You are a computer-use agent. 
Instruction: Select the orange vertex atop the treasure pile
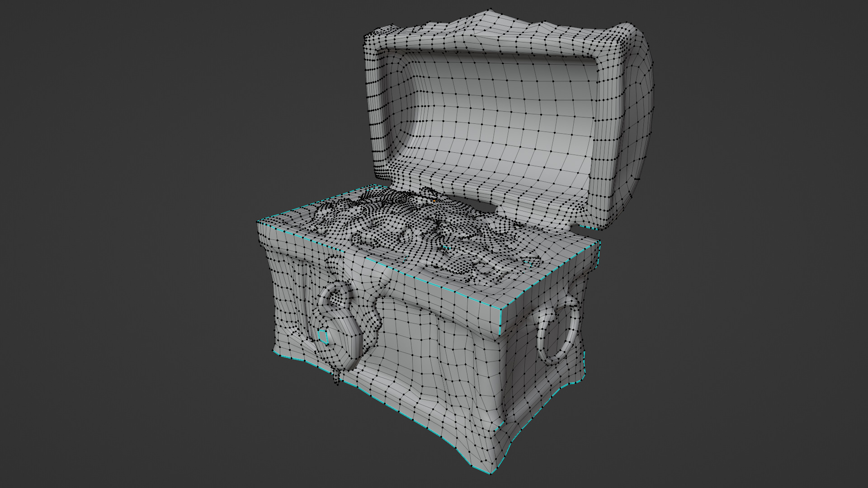(434, 200)
